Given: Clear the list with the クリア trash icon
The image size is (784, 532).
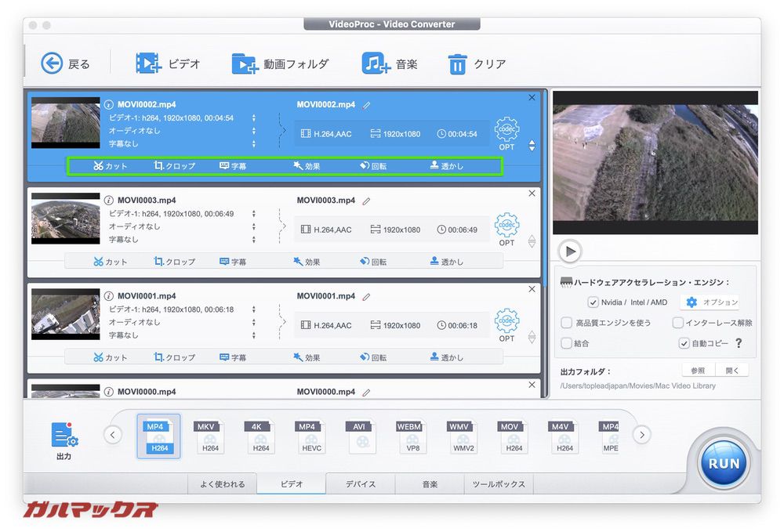Looking at the screenshot, I should [x=457, y=64].
